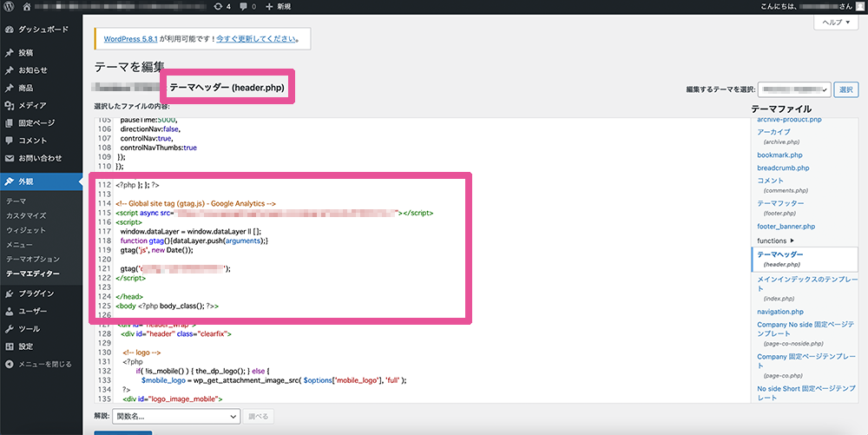Open Company 固定ページテンプレート page-co.php
868x435 pixels.
[806, 366]
